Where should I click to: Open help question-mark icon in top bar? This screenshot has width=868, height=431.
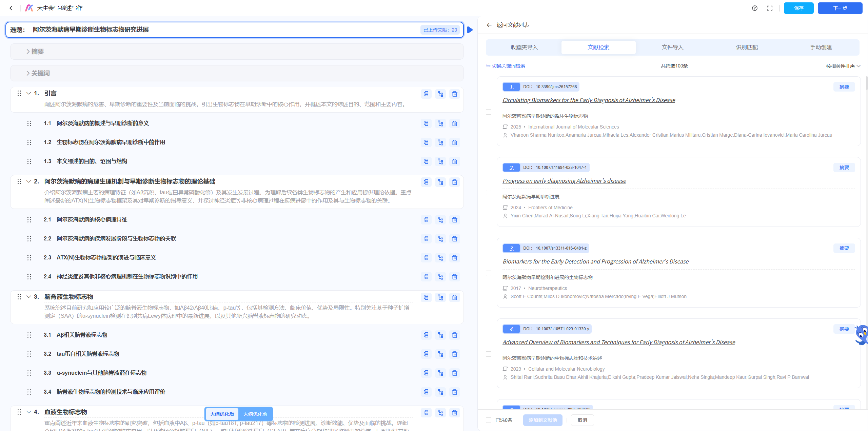point(754,8)
